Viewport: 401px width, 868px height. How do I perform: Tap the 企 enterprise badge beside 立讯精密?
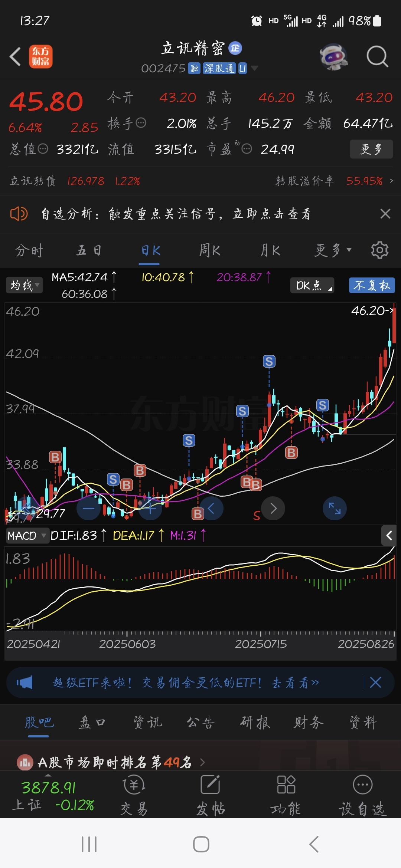[x=235, y=48]
